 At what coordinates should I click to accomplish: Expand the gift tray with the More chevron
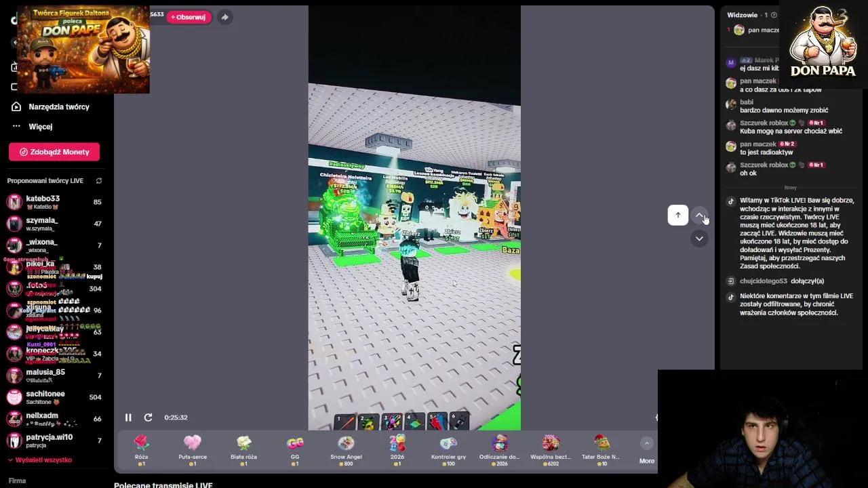click(x=647, y=443)
